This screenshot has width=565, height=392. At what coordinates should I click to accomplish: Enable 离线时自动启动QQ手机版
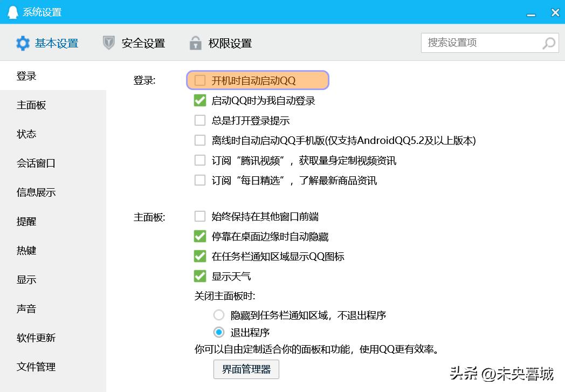coord(199,140)
